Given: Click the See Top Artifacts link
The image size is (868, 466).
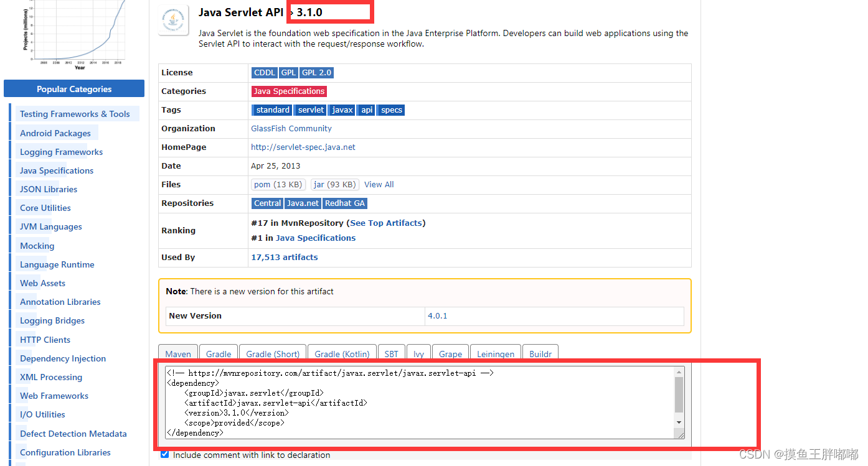Looking at the screenshot, I should coord(386,223).
